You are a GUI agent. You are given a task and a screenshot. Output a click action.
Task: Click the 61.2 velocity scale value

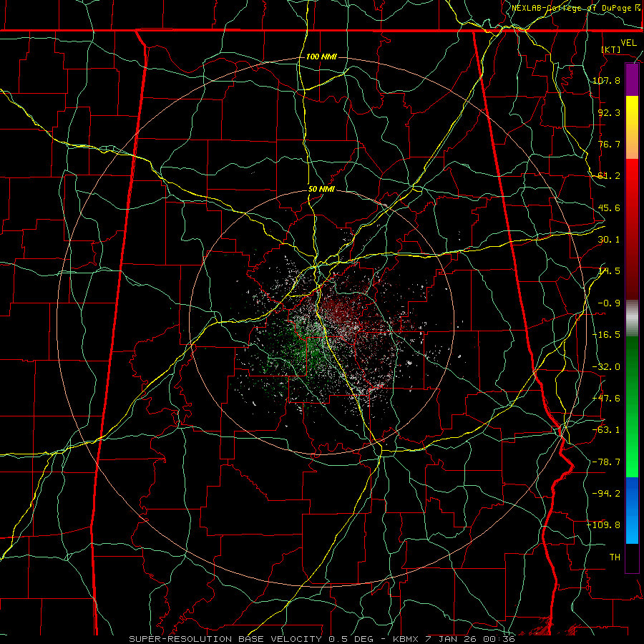[x=609, y=176]
